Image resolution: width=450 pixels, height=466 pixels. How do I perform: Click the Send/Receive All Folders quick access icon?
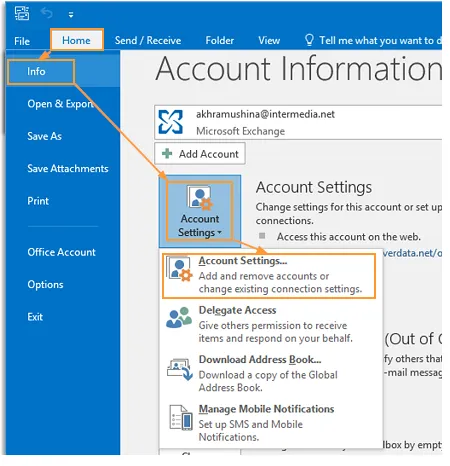[22, 13]
